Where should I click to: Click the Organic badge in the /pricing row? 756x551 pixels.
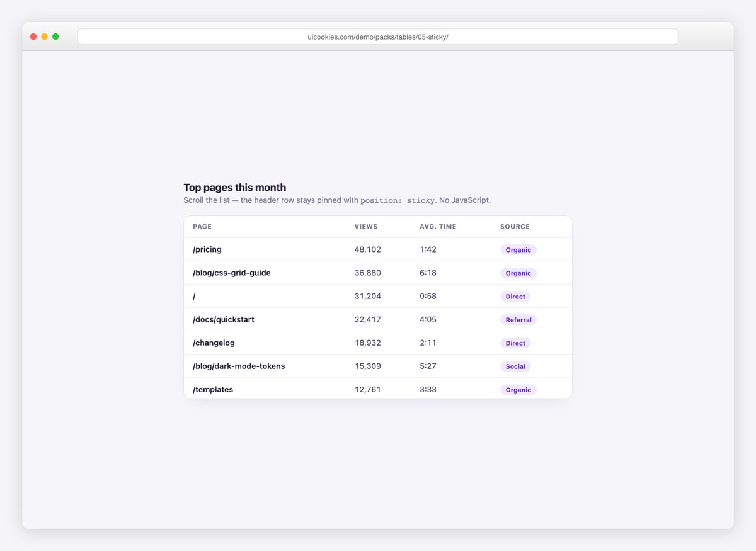click(518, 250)
